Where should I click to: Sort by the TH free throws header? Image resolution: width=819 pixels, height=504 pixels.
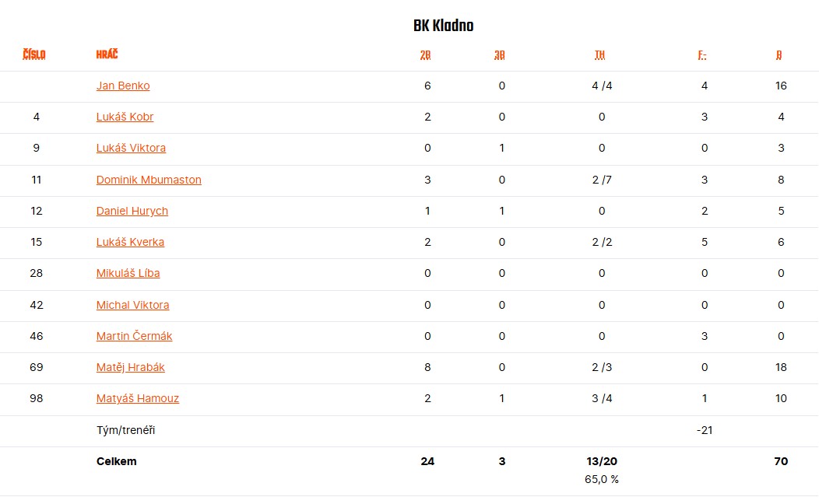click(599, 55)
